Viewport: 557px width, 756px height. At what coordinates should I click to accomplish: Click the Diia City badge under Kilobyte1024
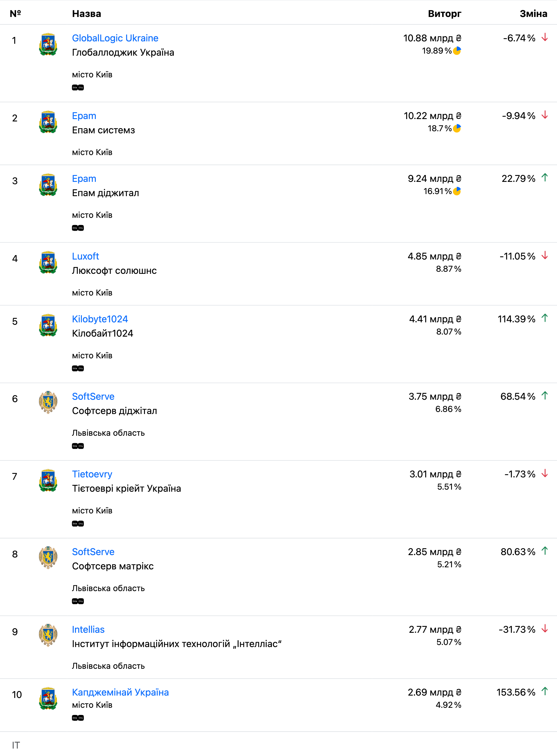tap(78, 368)
